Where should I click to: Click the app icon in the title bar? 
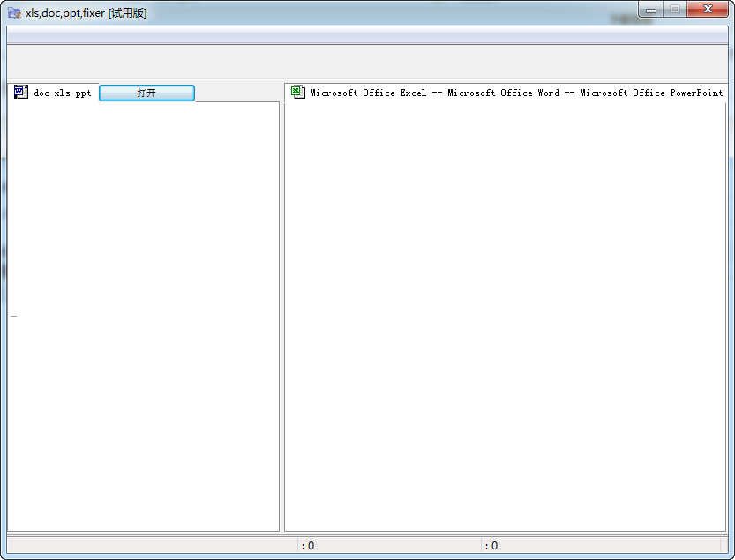click(x=14, y=13)
